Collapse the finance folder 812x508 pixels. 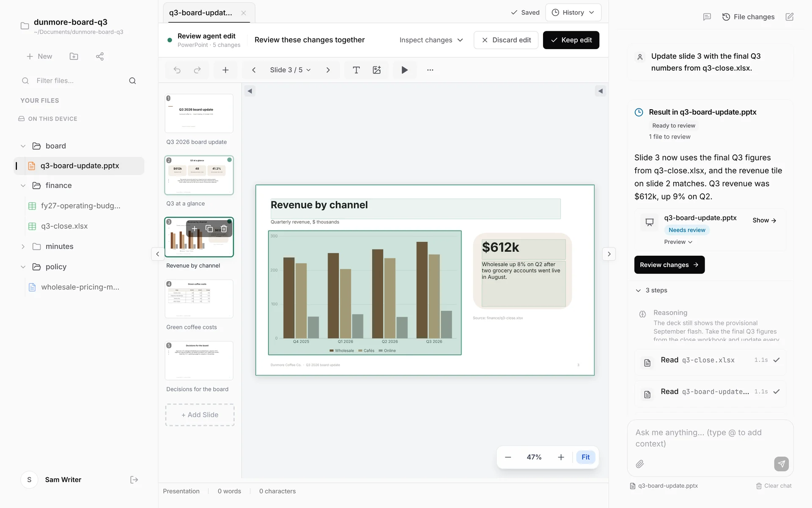click(23, 185)
